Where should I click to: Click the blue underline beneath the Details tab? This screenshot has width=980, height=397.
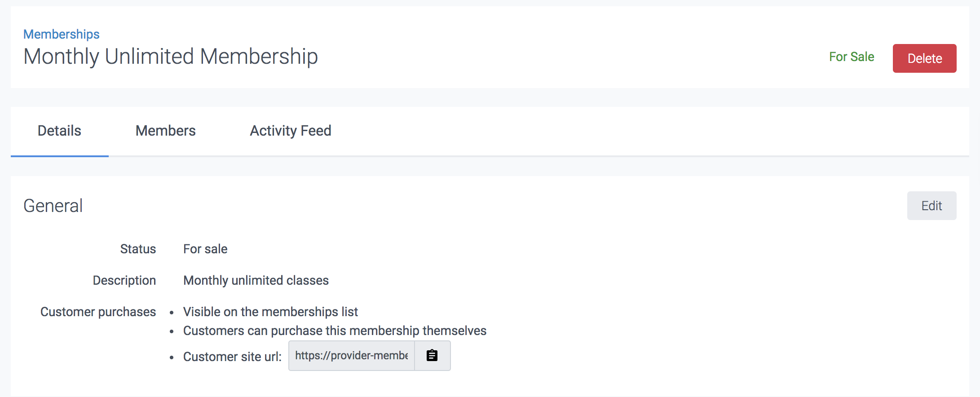pos(59,156)
